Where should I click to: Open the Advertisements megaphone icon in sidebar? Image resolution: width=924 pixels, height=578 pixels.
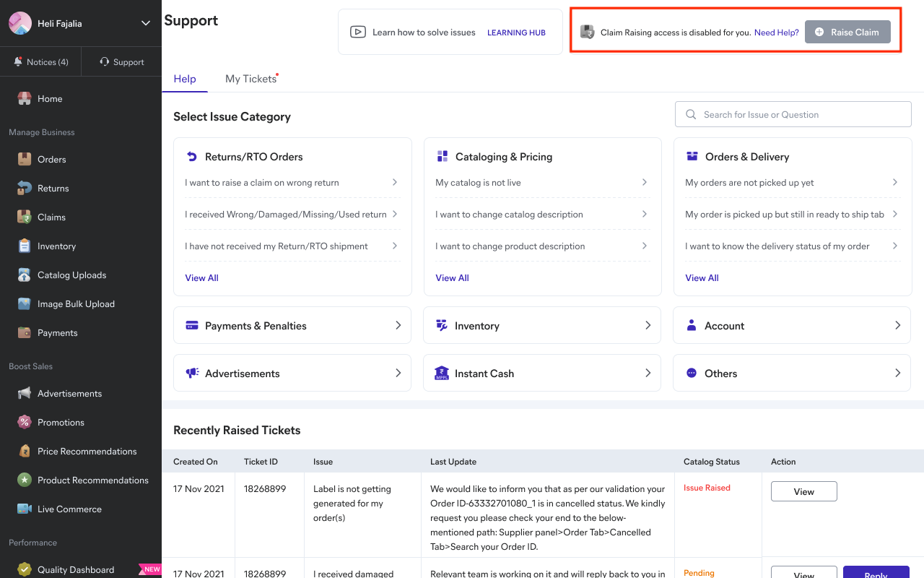pos(25,394)
